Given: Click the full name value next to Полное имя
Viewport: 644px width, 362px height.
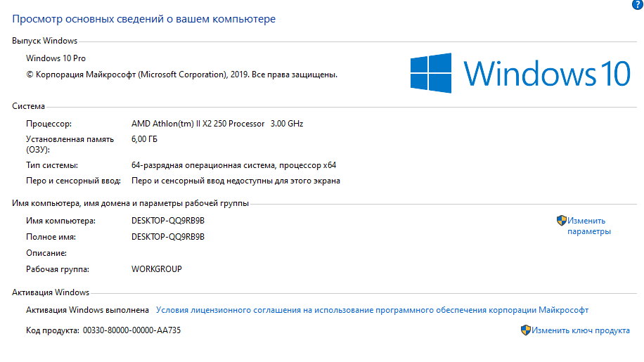Looking at the screenshot, I should click(168, 237).
